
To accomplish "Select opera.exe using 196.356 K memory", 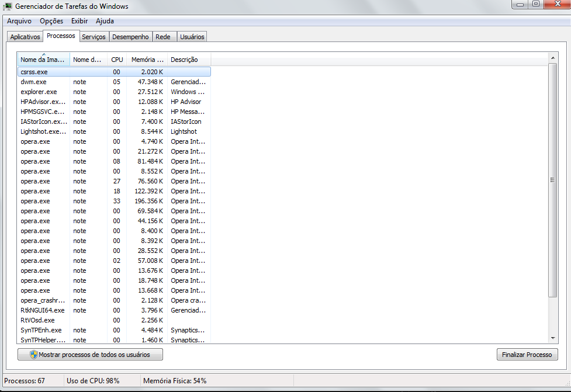I will tap(114, 201).
